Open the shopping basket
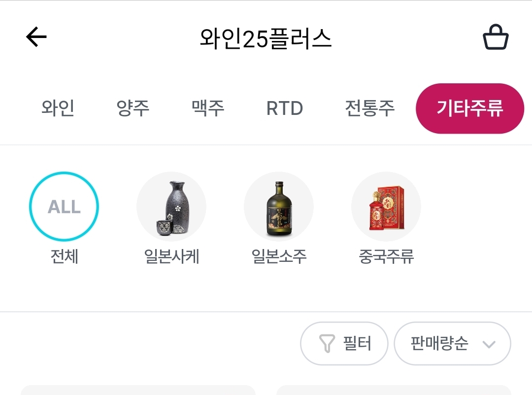The width and height of the screenshot is (532, 395). click(495, 37)
